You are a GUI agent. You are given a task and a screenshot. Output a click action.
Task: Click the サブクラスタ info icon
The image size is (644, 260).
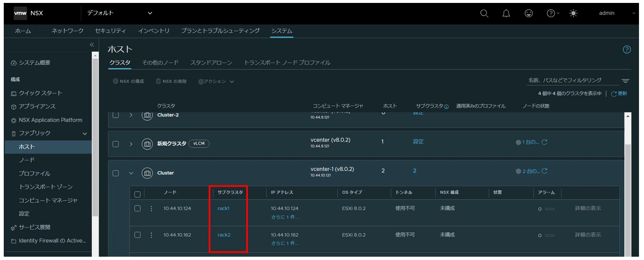[x=446, y=106]
